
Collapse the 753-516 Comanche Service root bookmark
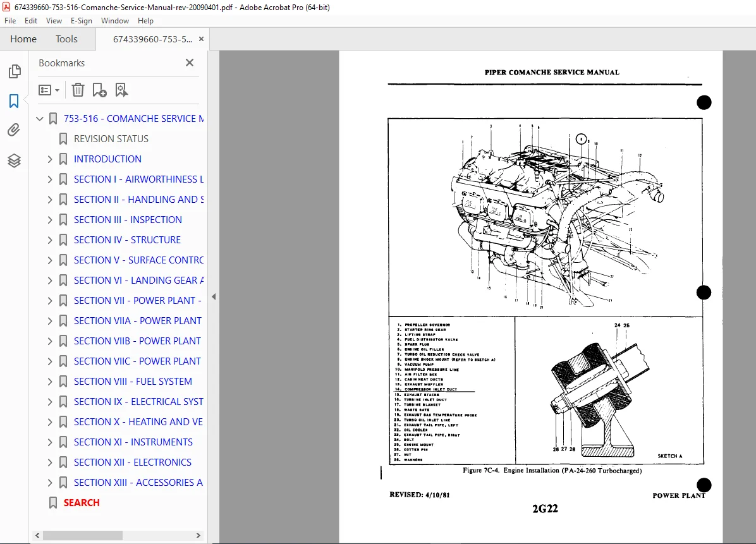click(x=40, y=119)
